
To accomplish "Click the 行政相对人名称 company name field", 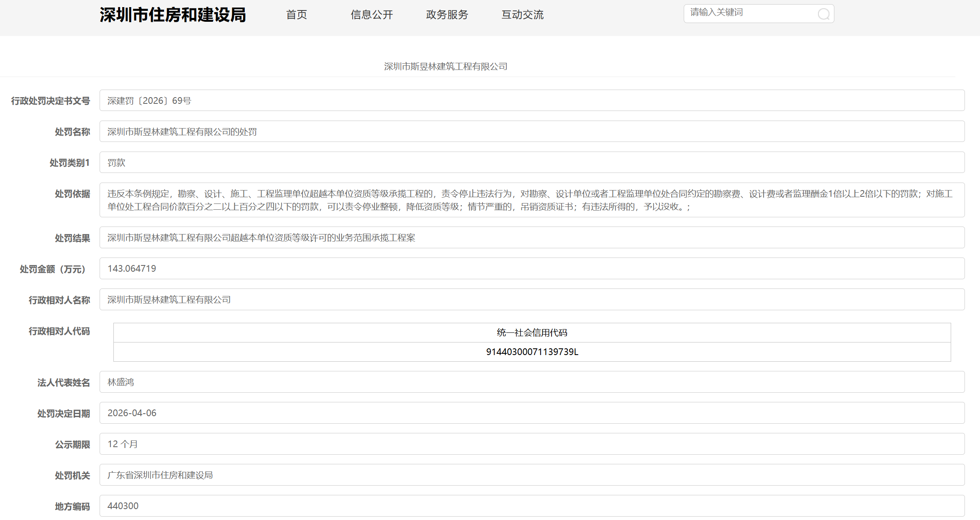I will click(x=531, y=299).
